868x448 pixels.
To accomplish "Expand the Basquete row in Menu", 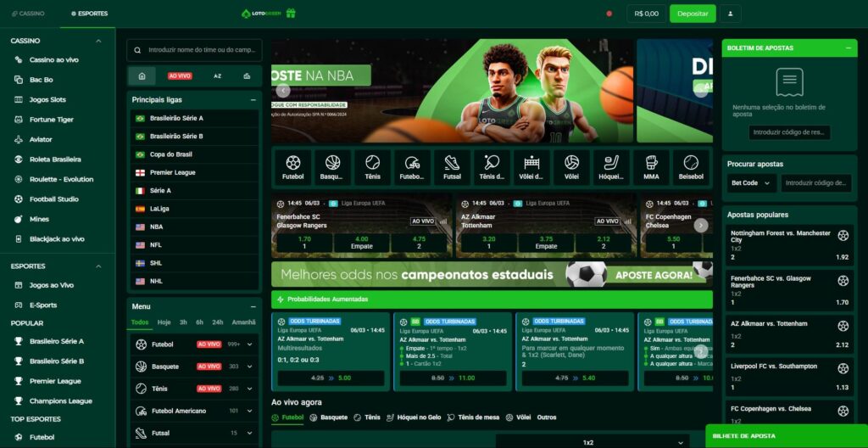I will 250,367.
